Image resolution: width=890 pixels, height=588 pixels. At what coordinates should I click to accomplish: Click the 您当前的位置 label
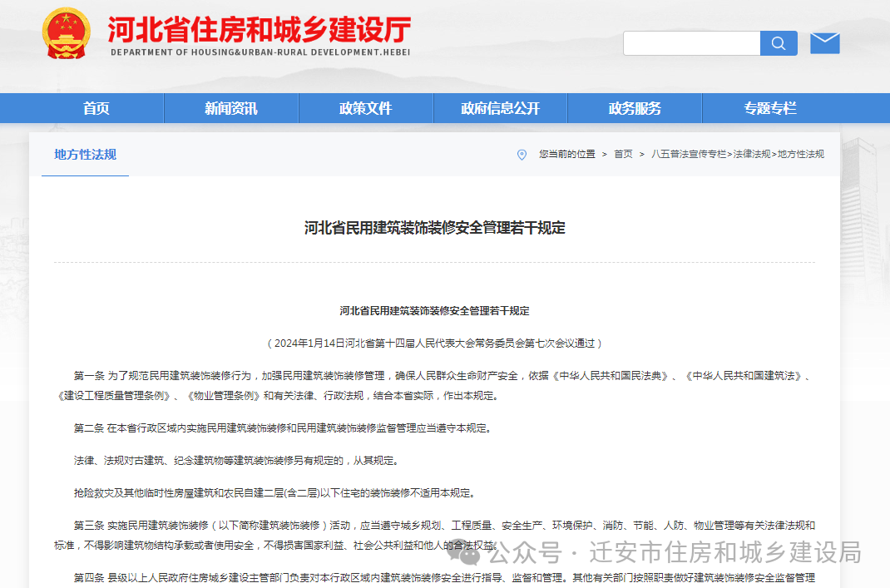pos(567,155)
